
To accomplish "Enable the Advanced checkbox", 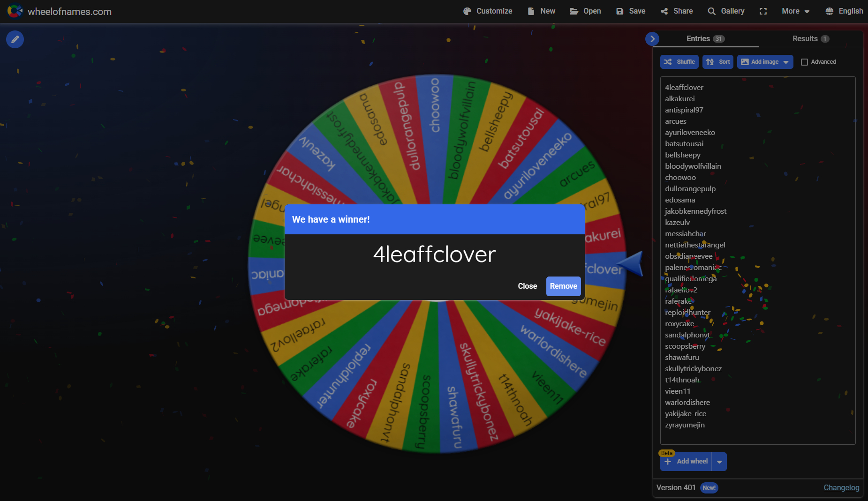I will click(x=804, y=62).
